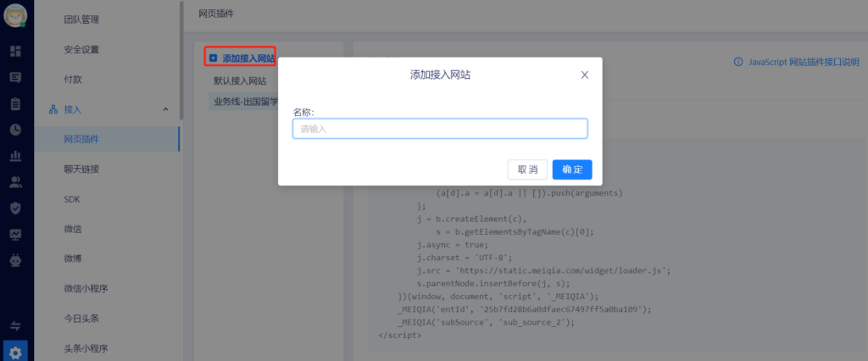Click the 添加接入网站 link

point(248,58)
